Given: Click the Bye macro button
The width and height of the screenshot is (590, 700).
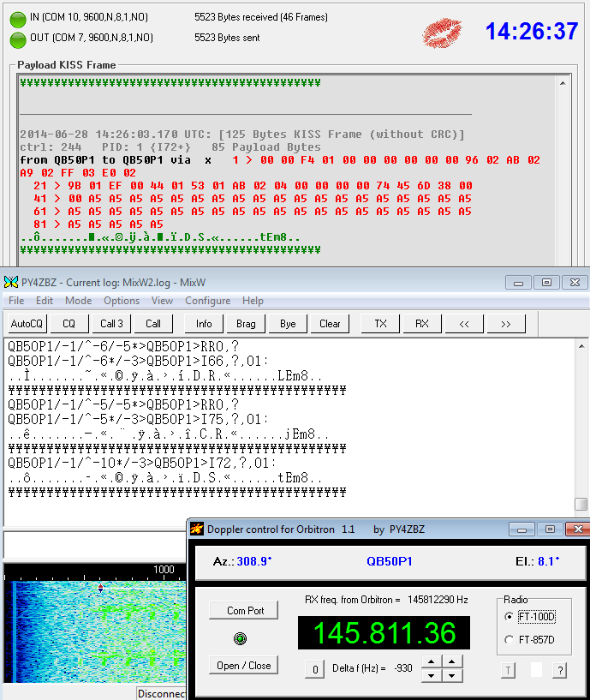Looking at the screenshot, I should (288, 324).
